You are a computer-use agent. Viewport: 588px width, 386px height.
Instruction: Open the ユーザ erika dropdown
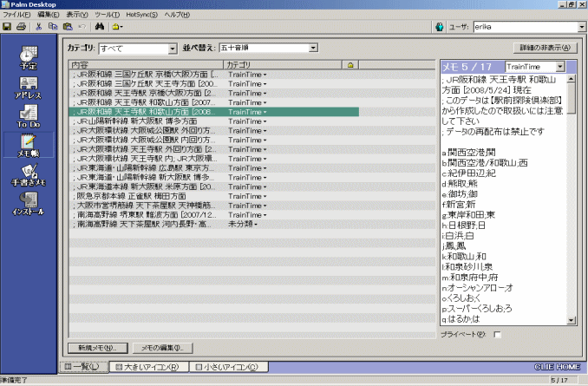tap(582, 27)
